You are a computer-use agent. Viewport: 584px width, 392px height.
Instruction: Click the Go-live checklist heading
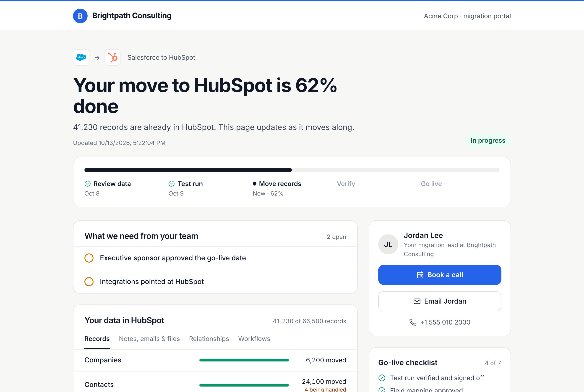408,363
